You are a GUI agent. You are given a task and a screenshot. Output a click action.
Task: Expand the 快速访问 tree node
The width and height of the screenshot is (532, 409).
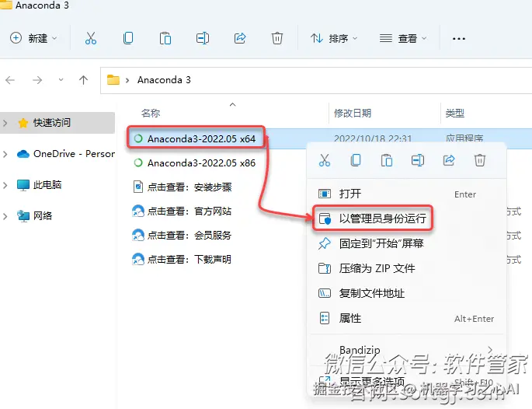point(5,123)
